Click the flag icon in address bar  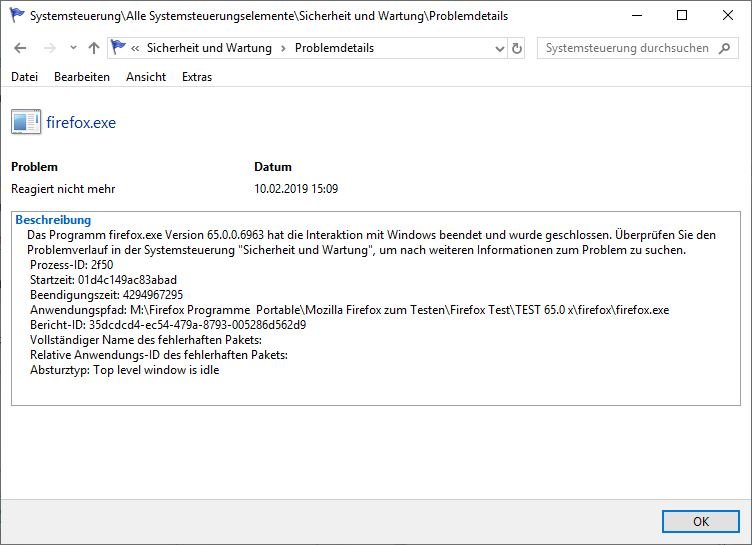click(119, 48)
